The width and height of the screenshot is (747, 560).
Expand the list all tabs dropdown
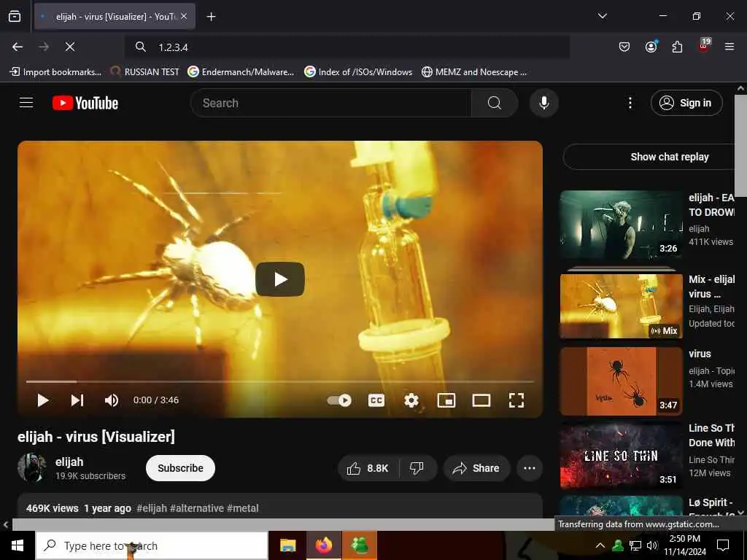pyautogui.click(x=602, y=16)
